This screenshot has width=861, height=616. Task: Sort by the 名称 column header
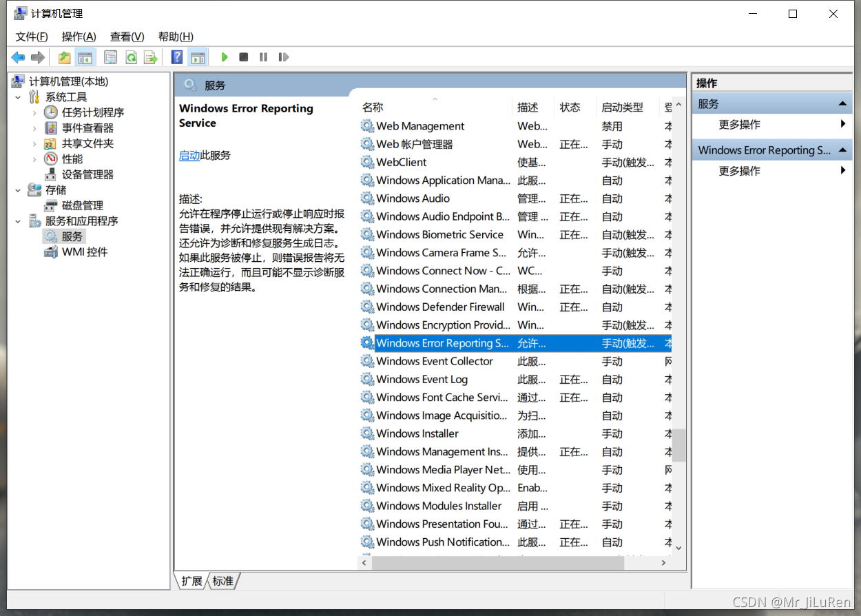pos(373,107)
